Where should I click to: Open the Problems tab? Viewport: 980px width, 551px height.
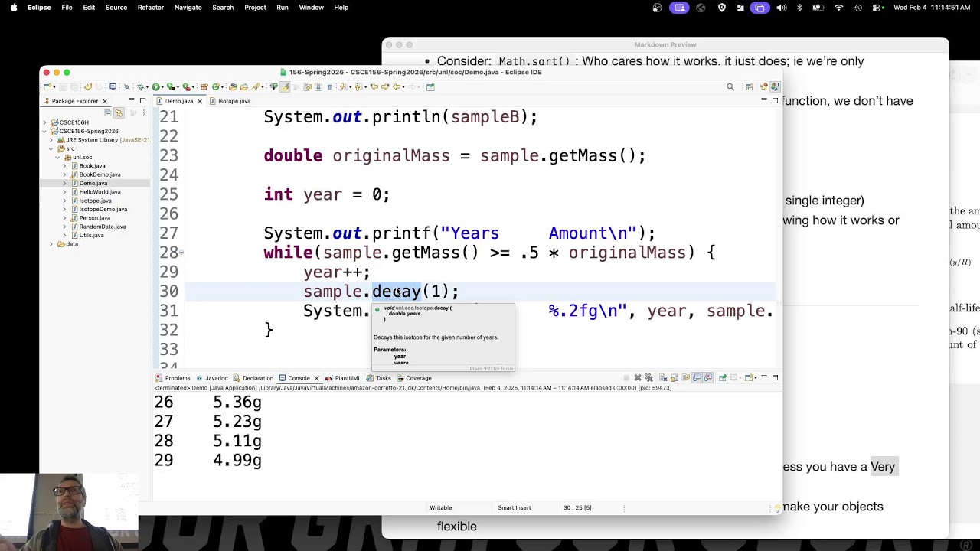tap(172, 378)
